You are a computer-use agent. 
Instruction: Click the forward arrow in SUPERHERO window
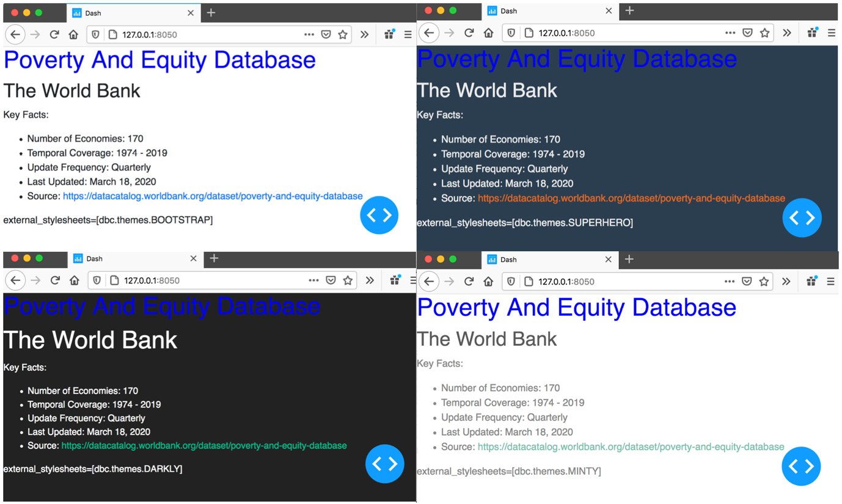click(449, 33)
